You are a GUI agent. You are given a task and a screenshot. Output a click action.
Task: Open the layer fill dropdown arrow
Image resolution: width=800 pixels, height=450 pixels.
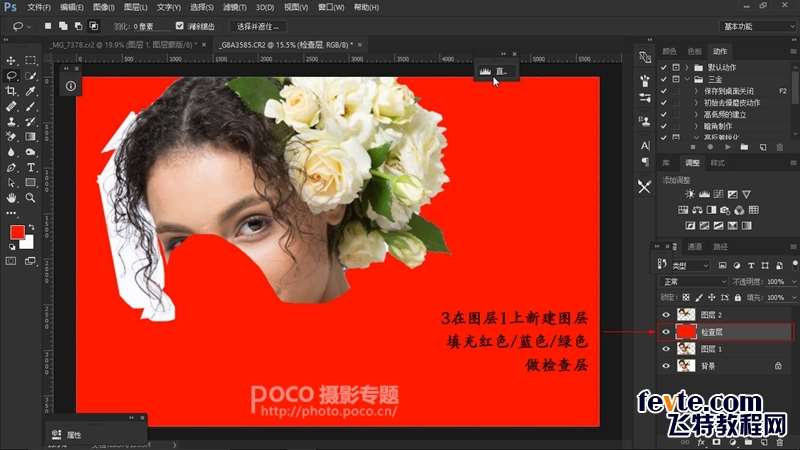coord(793,297)
